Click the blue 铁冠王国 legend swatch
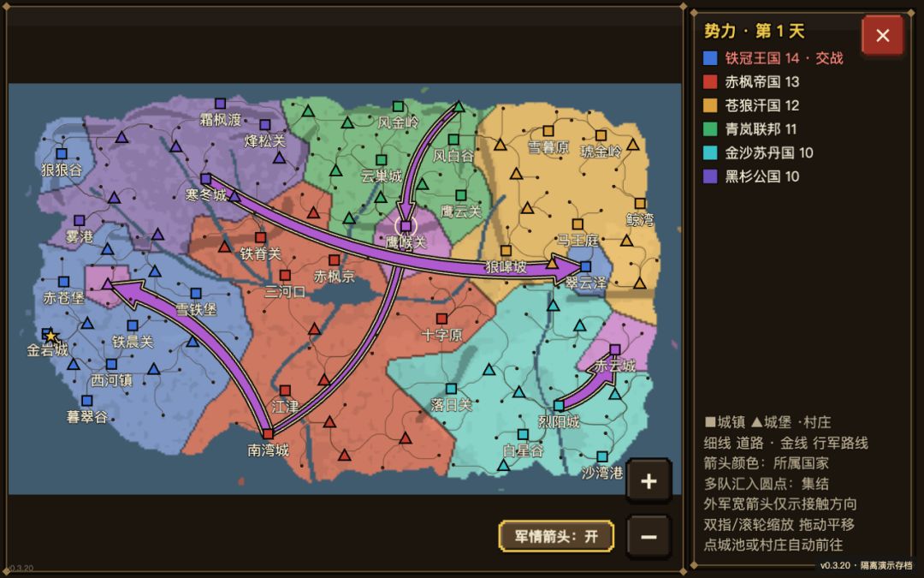 click(710, 58)
